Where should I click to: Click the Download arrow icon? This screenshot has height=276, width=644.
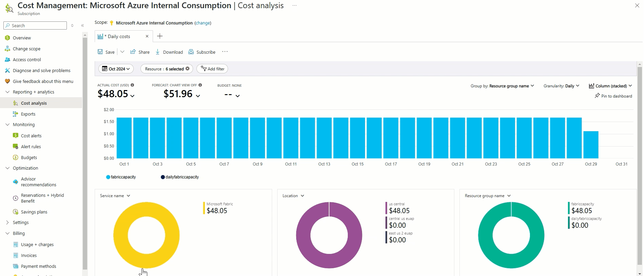tap(158, 52)
